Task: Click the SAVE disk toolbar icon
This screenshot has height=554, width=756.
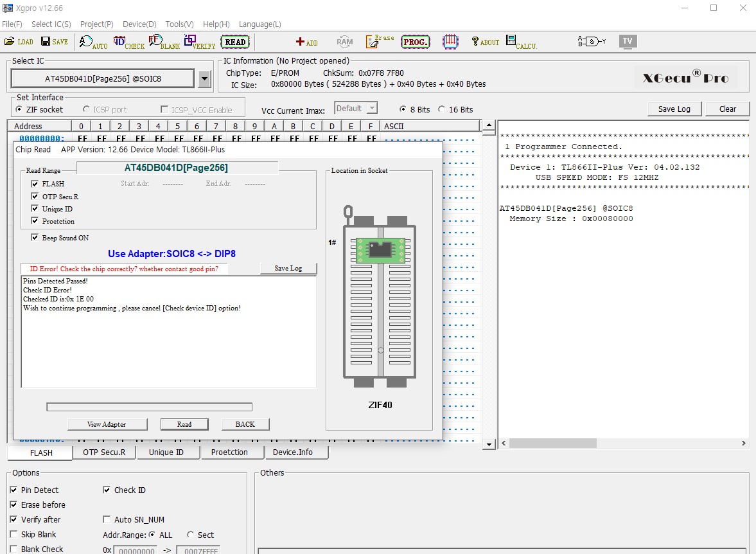Action: coord(54,42)
